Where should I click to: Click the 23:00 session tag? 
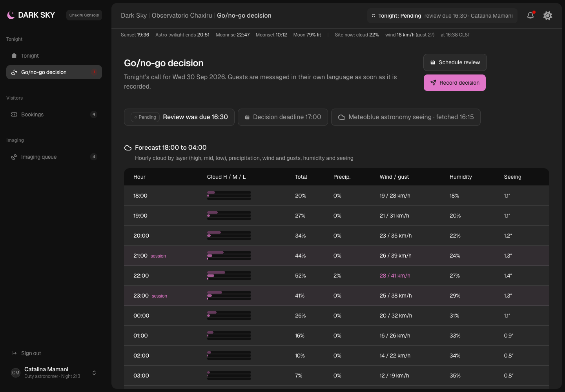coord(159,296)
